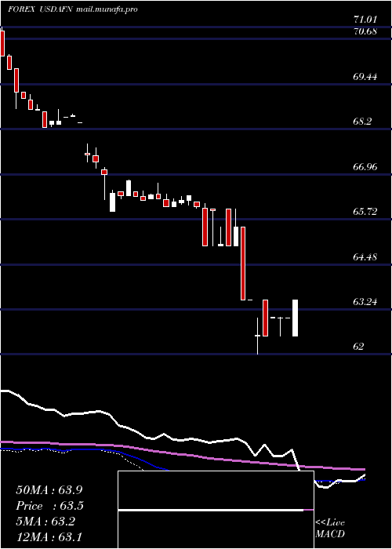Click the 'Price : 63.5' readout
The height and width of the screenshot is (549, 392).
[50, 506]
